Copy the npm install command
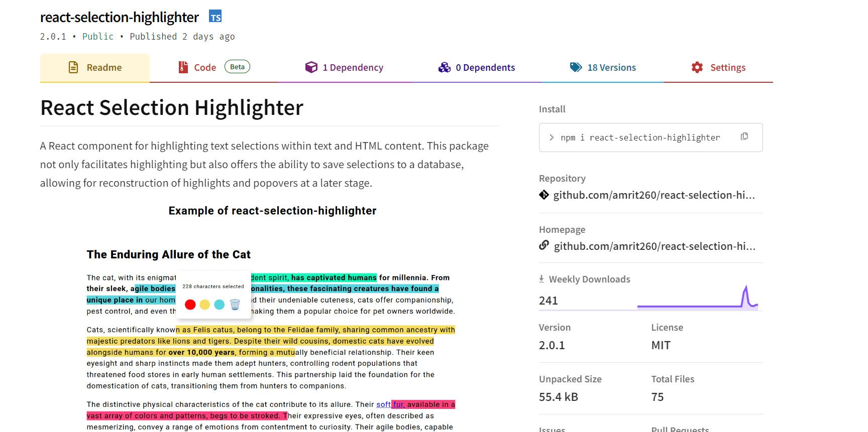 click(744, 136)
